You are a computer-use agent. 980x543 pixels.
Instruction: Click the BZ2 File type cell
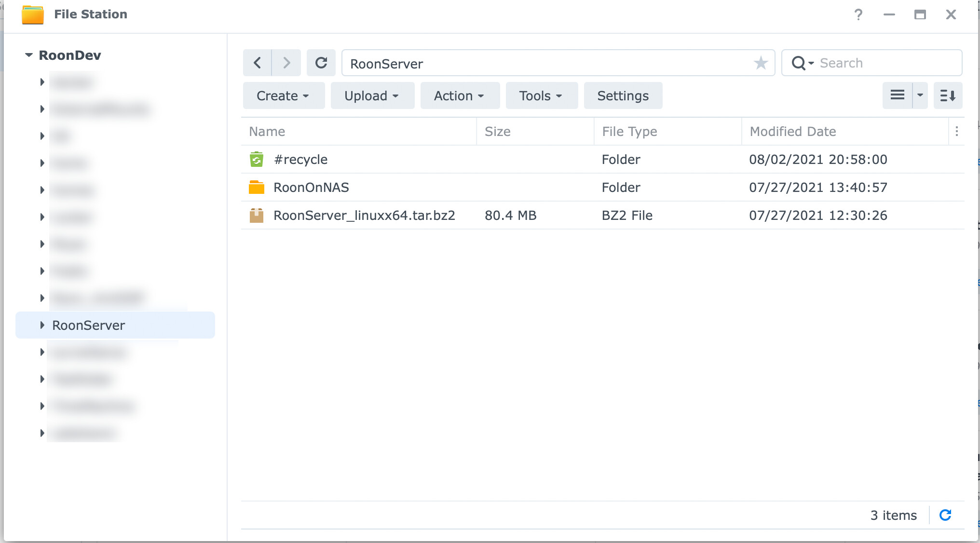point(627,215)
